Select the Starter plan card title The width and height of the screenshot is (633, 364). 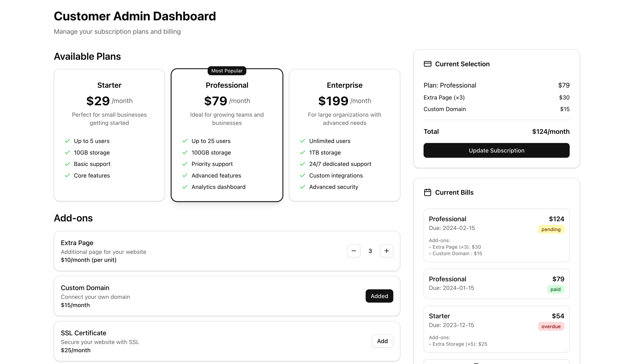(x=109, y=85)
